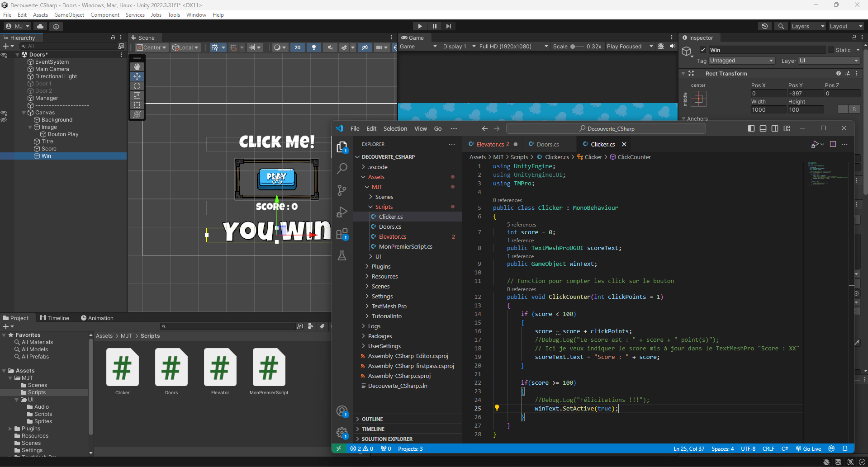Click the lightbulb code action icon

click(497, 408)
